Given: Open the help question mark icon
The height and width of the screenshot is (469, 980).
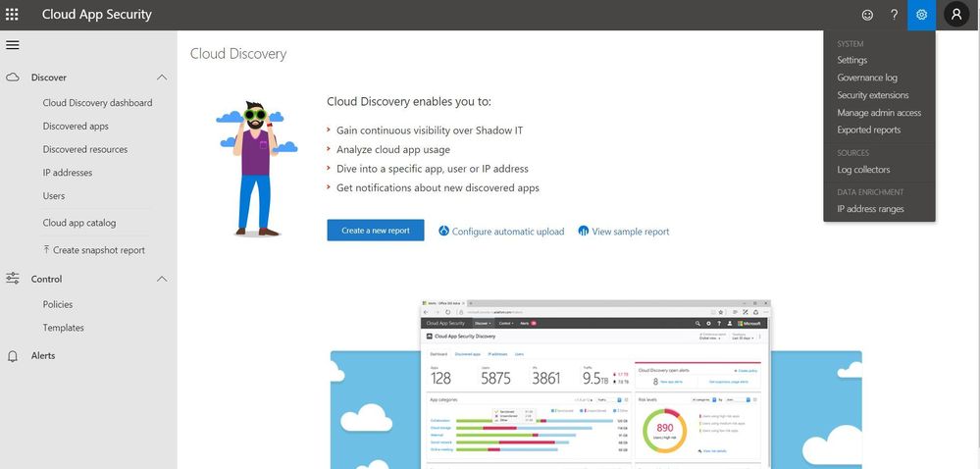Looking at the screenshot, I should [x=895, y=15].
